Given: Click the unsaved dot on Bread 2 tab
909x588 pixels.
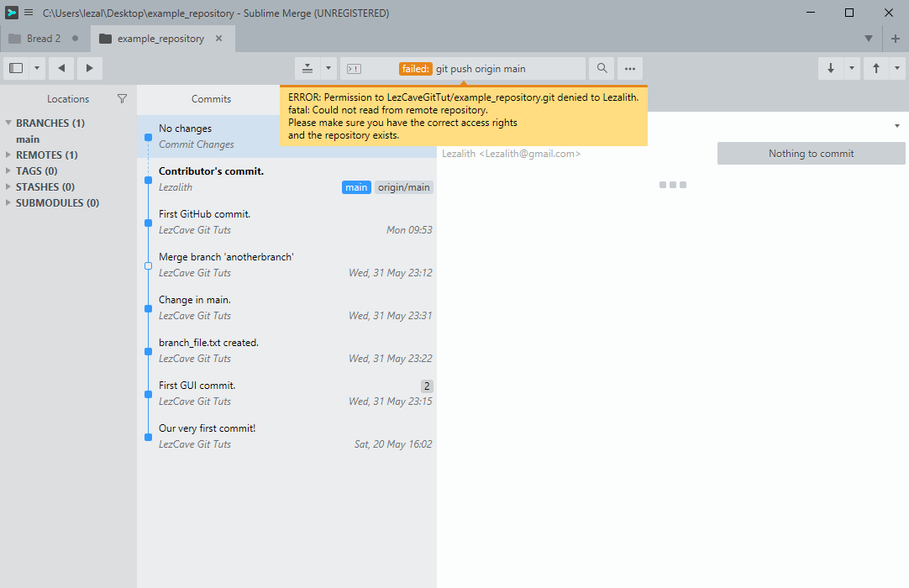Looking at the screenshot, I should (x=75, y=39).
